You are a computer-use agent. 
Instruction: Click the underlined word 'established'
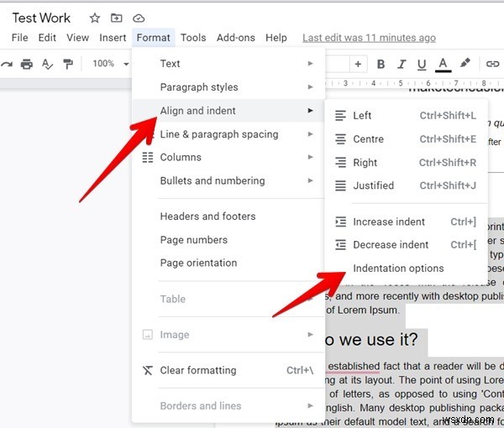pos(354,366)
